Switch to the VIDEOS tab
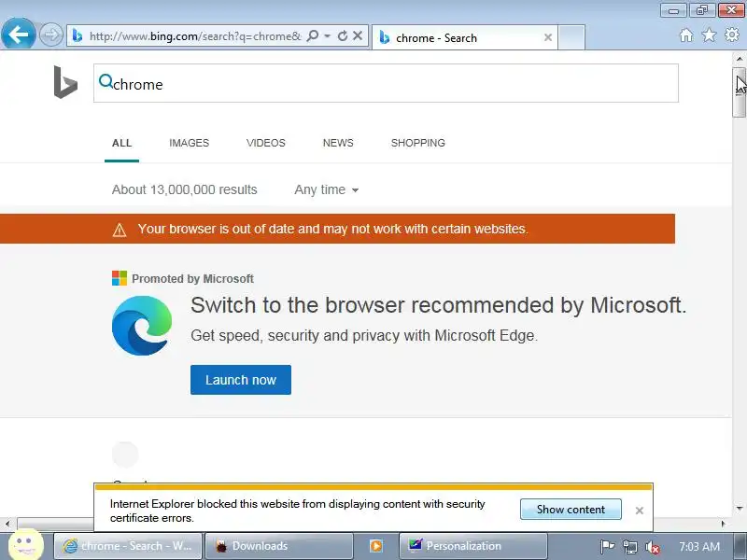 point(266,143)
